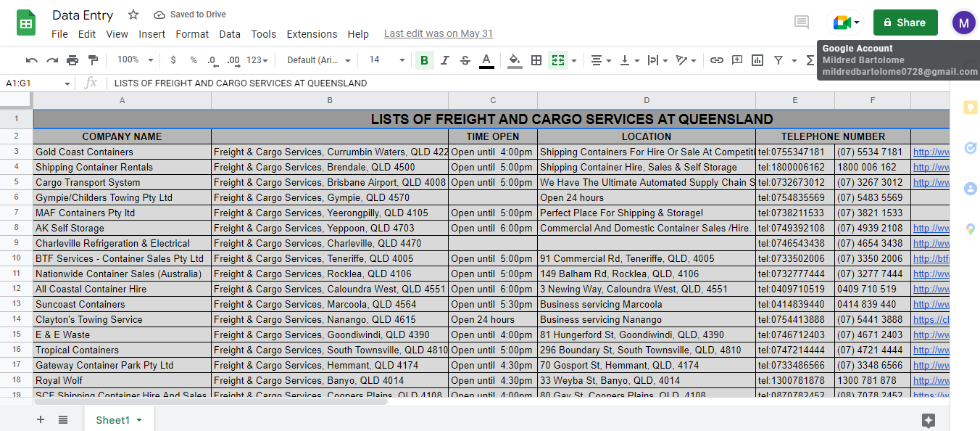
Task: Switch to the Sheet1 tab
Action: [113, 420]
